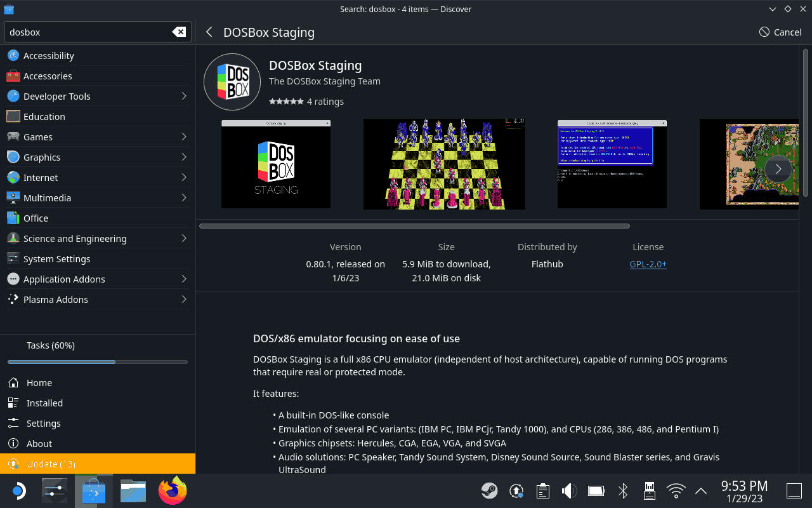This screenshot has width=812, height=508.
Task: Open Bluetooth settings from the tray
Action: 622,490
